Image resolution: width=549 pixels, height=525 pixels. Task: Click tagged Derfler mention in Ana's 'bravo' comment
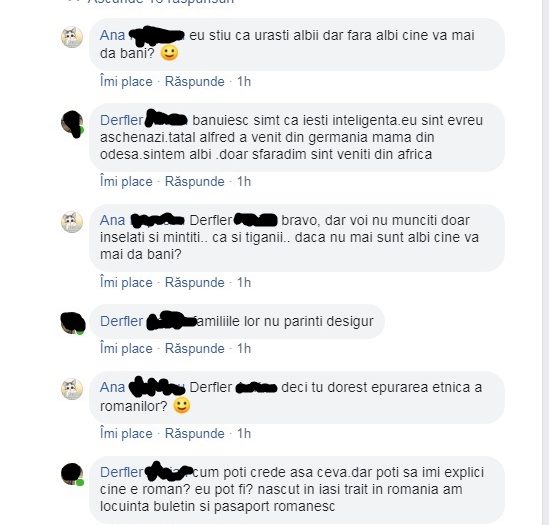point(234,220)
